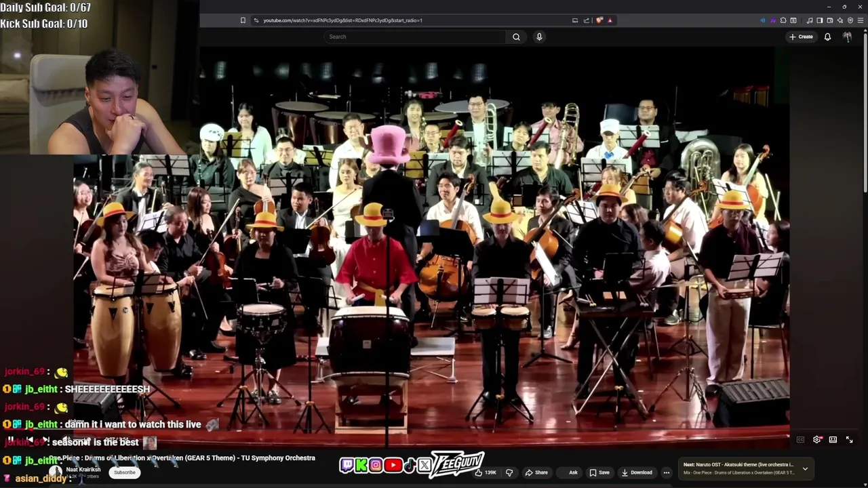The width and height of the screenshot is (868, 488).
Task: Subscribe to Naat Krairiksh channel
Action: [125, 472]
